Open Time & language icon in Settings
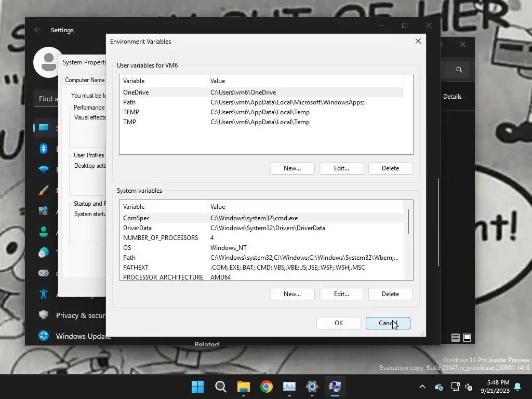This screenshot has width=532, height=399. (44, 252)
